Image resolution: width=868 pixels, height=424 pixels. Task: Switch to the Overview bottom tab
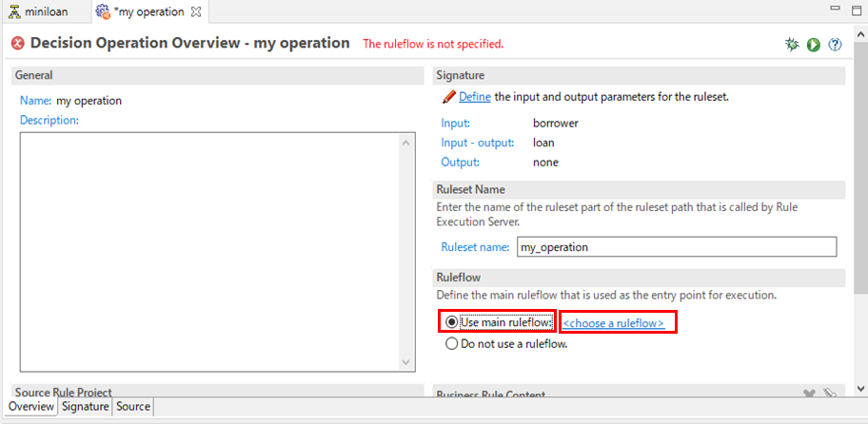pyautogui.click(x=31, y=406)
